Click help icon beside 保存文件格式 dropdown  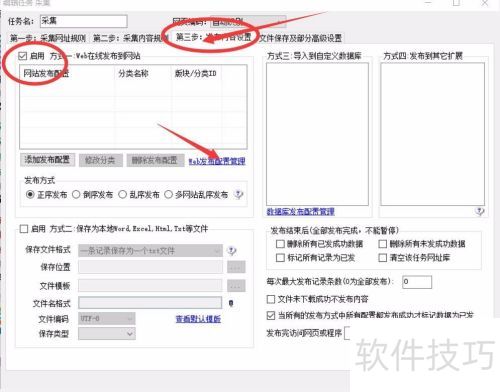point(232,251)
